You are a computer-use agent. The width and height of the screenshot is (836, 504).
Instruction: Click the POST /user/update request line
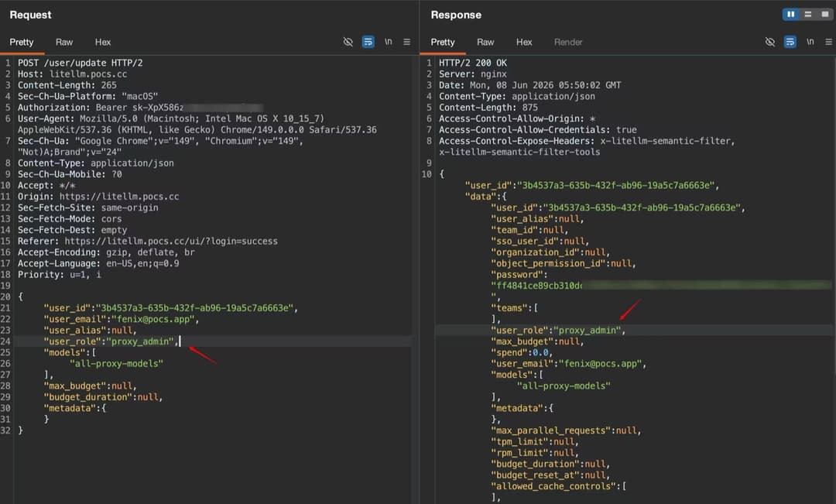coord(80,63)
